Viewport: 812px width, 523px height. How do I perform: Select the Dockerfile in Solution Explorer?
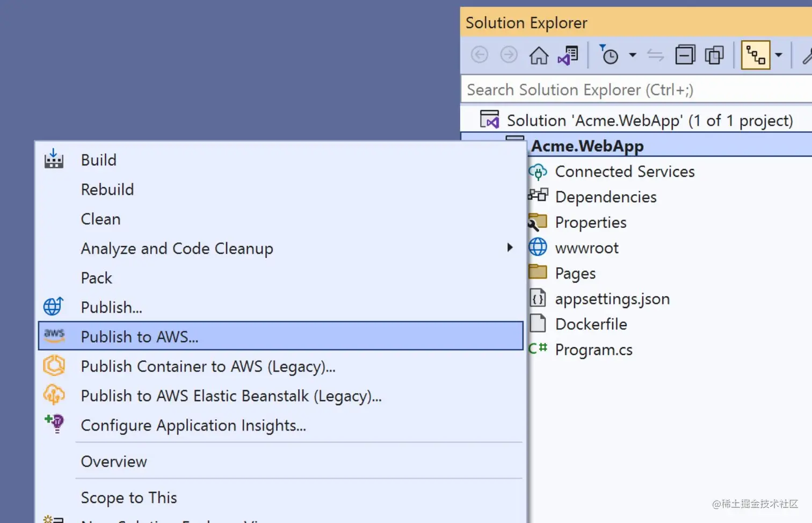[591, 324]
